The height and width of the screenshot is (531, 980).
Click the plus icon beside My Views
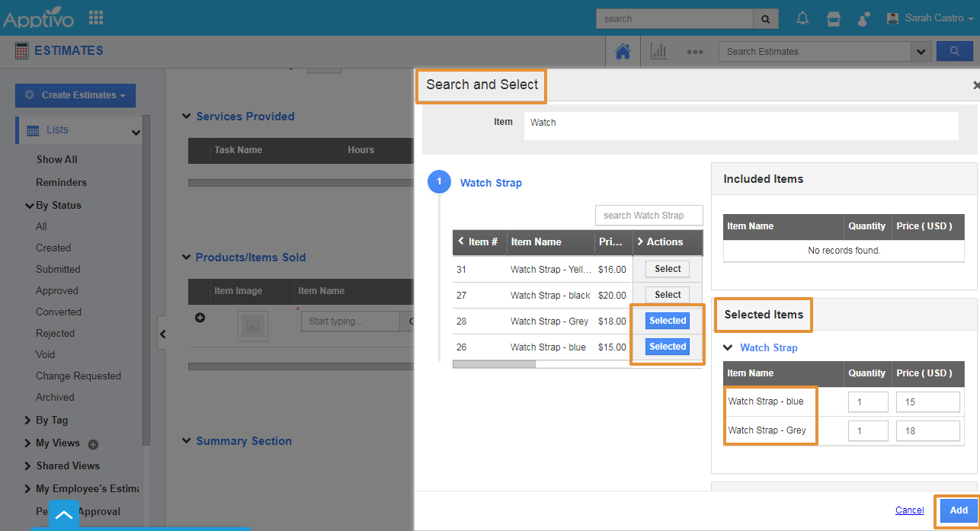pos(94,444)
